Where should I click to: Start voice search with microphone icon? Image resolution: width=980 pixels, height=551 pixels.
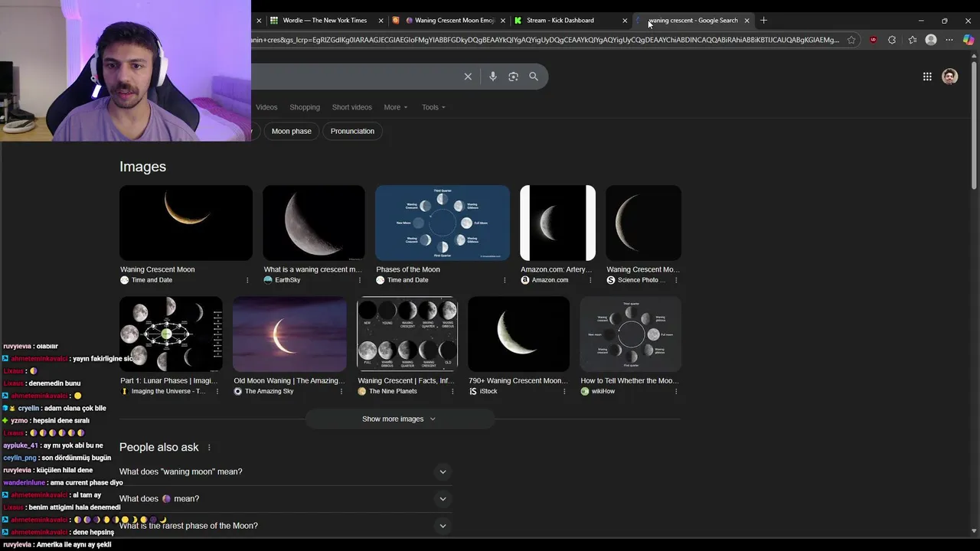coord(493,77)
